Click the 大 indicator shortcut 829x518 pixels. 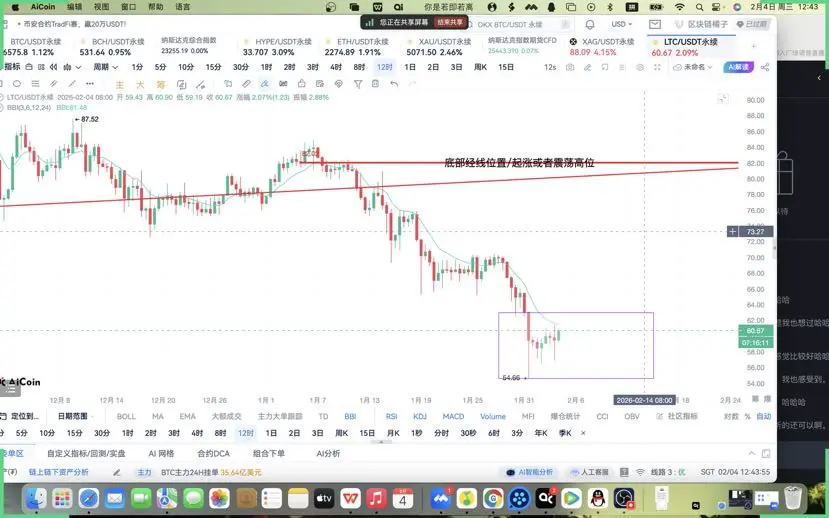coord(140,84)
